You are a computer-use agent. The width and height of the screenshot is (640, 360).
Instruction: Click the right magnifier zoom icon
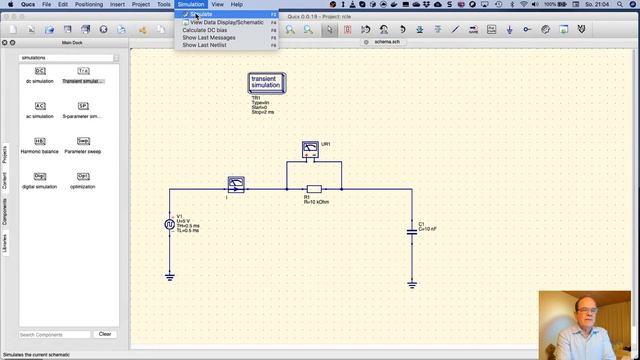coord(308,29)
